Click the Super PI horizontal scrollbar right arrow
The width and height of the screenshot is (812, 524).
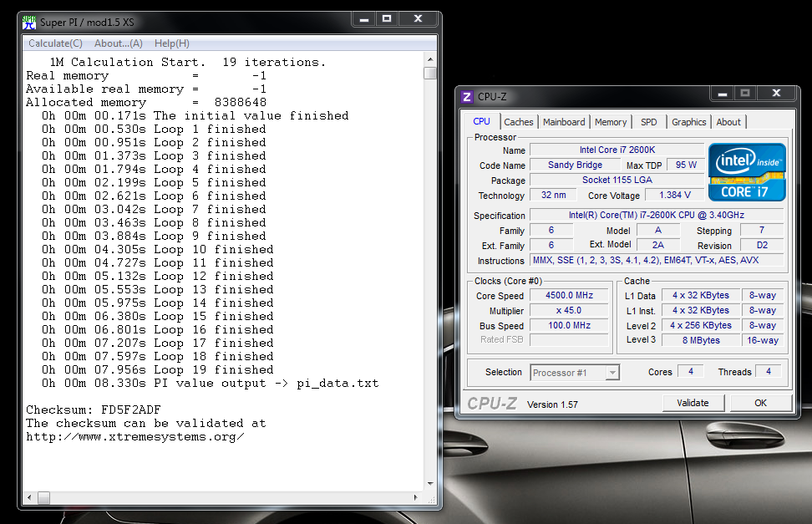(x=416, y=497)
